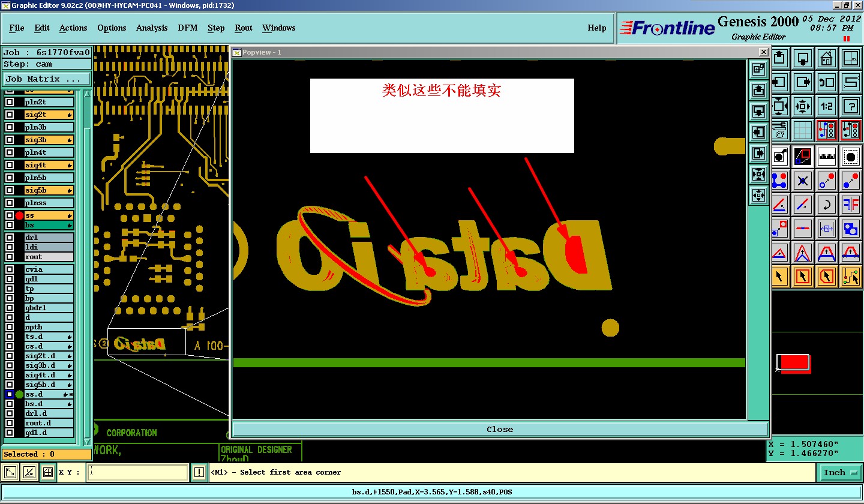Click the red-framed traffic light layers icon

click(x=826, y=130)
